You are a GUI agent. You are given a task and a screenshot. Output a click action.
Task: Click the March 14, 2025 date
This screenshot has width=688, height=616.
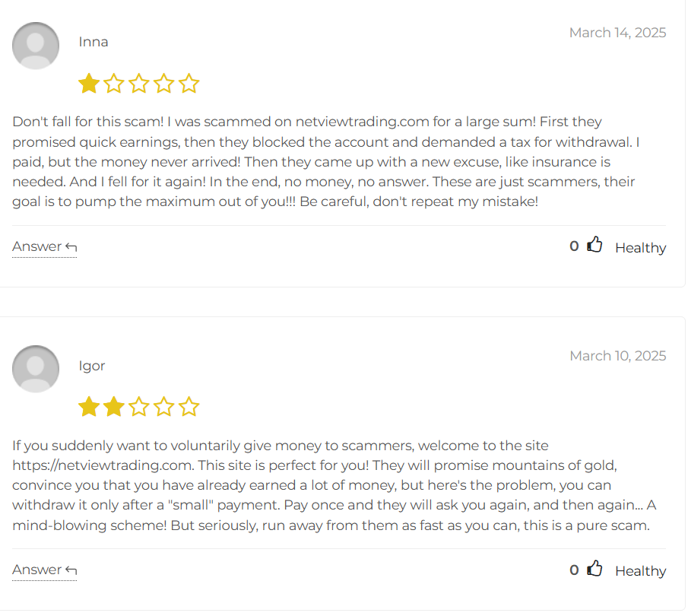(x=617, y=33)
